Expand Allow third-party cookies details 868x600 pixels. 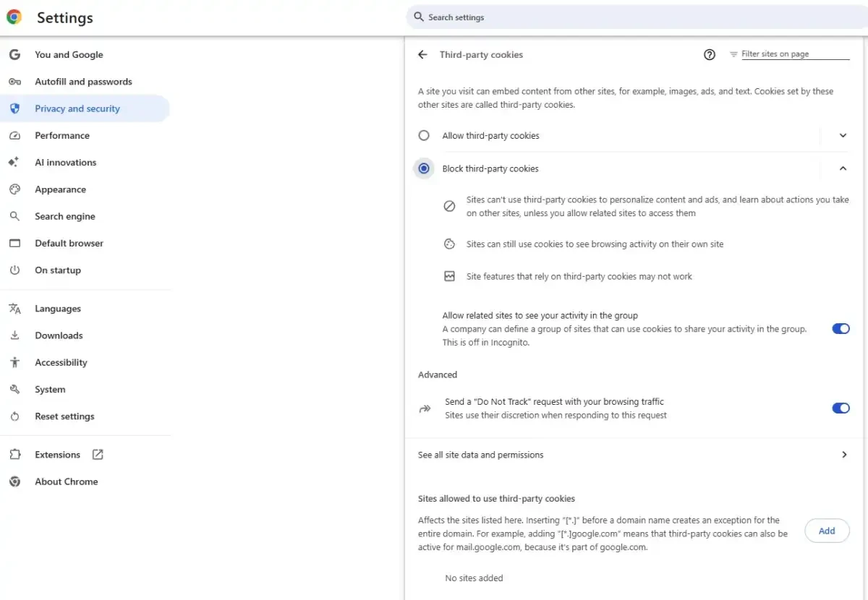843,136
